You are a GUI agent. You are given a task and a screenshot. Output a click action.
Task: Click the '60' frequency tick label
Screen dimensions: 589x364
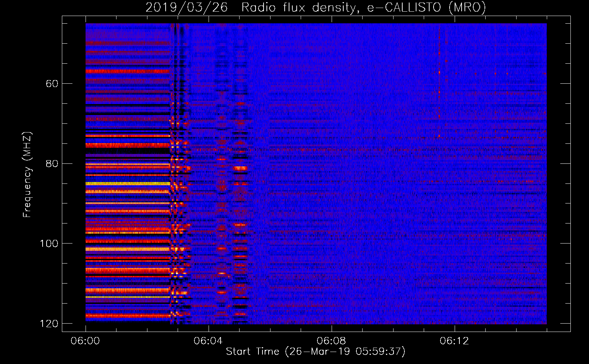[52, 84]
